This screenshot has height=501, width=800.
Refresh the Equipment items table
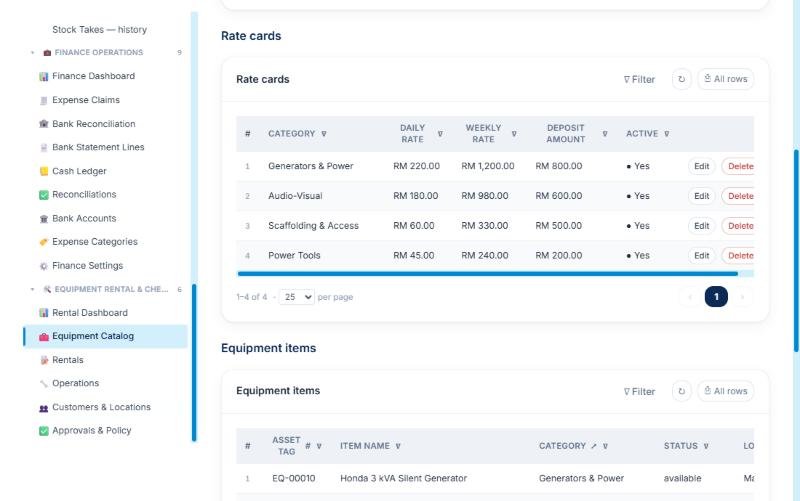point(682,391)
